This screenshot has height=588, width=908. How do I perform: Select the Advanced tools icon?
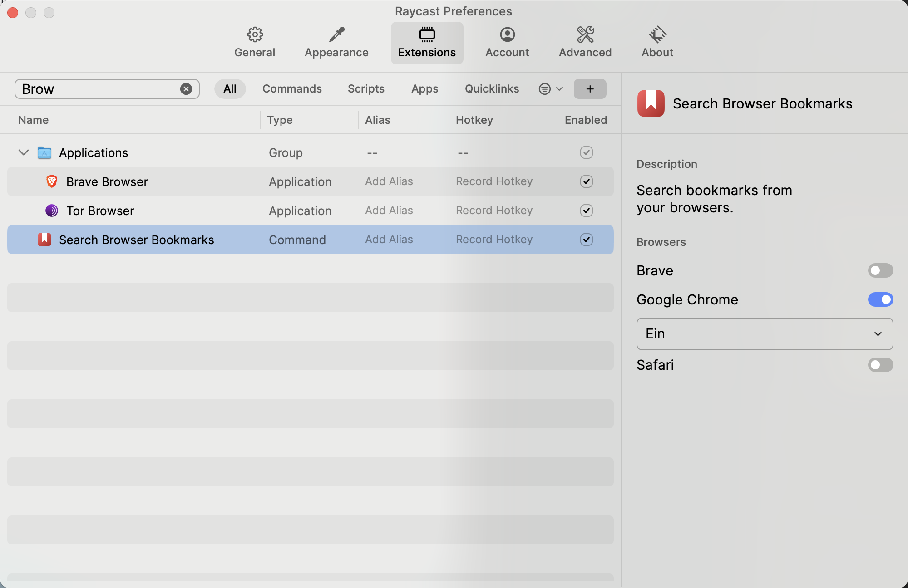[x=585, y=34]
